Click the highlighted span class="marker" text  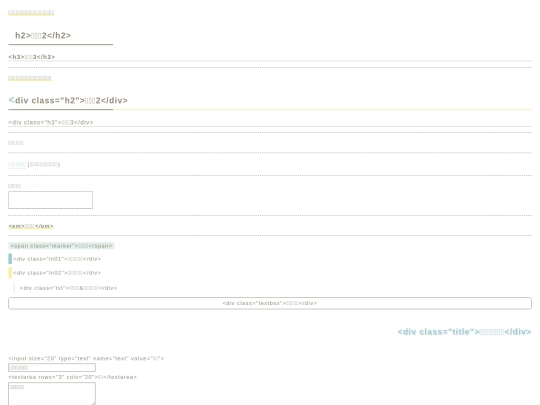[x=61, y=246]
